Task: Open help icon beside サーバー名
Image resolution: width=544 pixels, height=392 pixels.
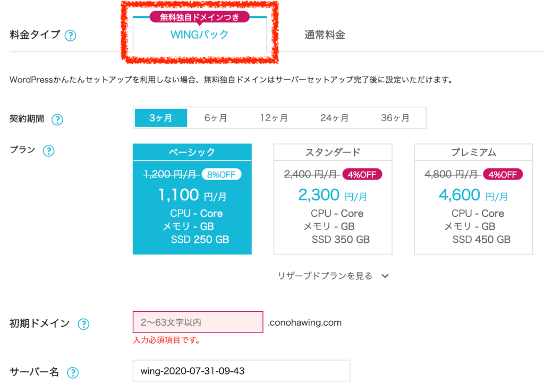Action: click(x=73, y=373)
